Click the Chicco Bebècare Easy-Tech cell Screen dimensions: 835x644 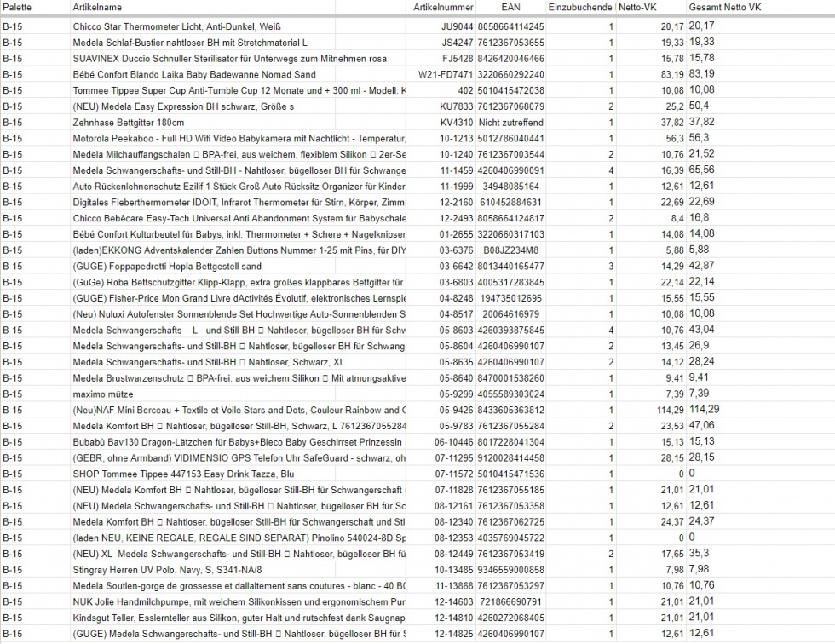click(239, 218)
